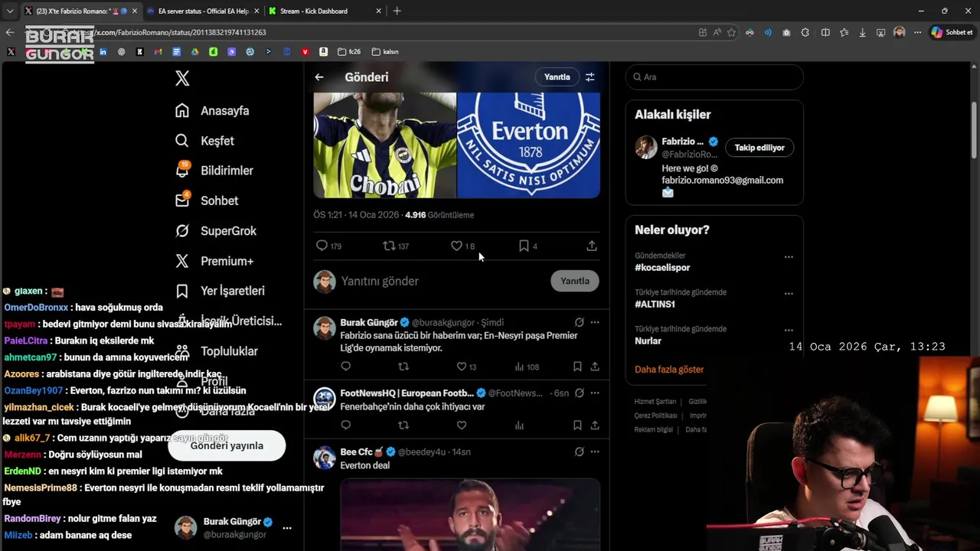Add page to favorites star icon

[x=732, y=32]
